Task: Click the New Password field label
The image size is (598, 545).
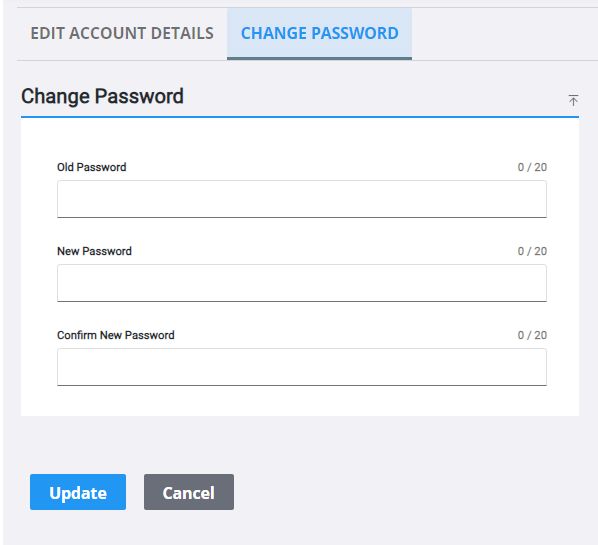Action: 94,251
